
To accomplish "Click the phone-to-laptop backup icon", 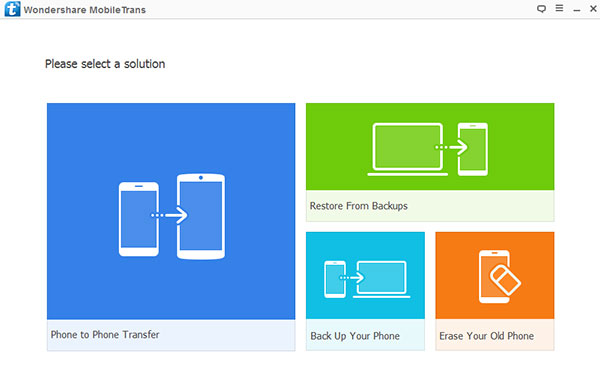I will (367, 279).
